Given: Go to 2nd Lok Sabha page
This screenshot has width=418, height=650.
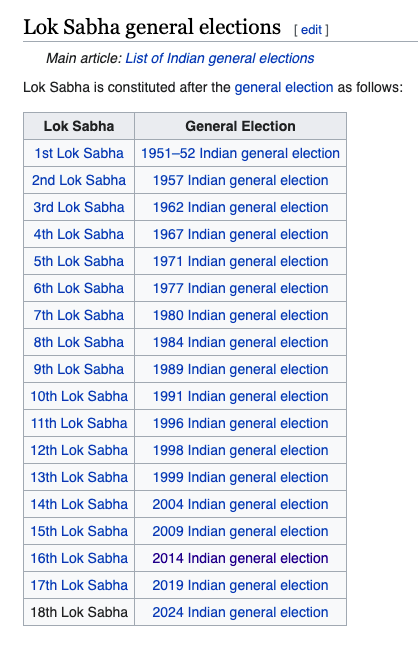Looking at the screenshot, I should tap(79, 180).
